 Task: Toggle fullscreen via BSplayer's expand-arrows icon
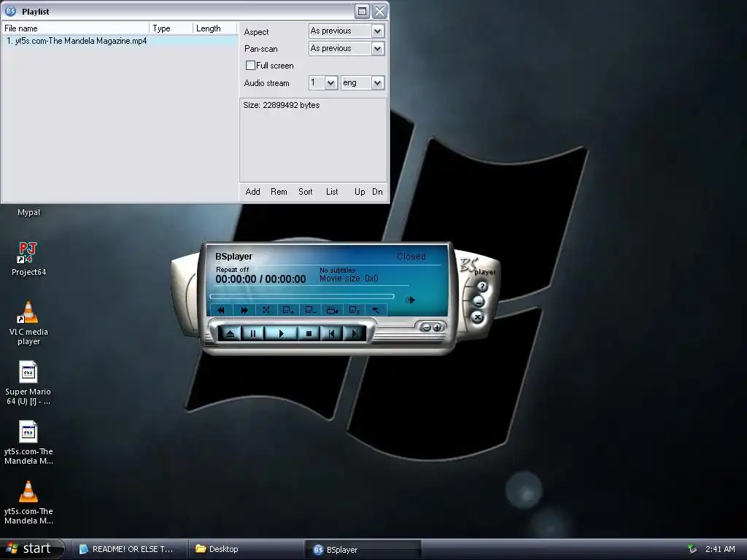[266, 310]
